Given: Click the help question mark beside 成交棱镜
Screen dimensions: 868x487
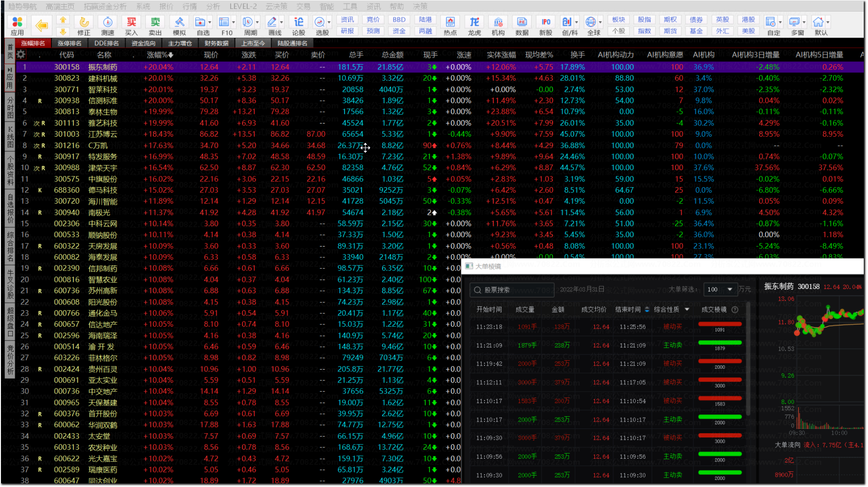Looking at the screenshot, I should (x=734, y=310).
